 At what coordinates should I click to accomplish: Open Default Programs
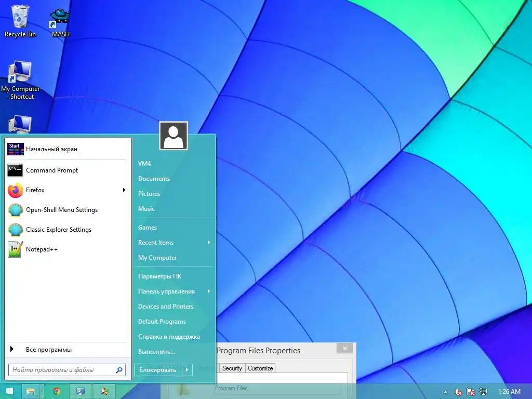[x=162, y=321]
